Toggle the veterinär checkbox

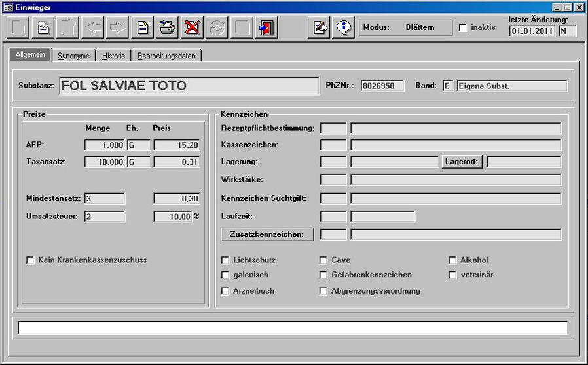[x=452, y=275]
